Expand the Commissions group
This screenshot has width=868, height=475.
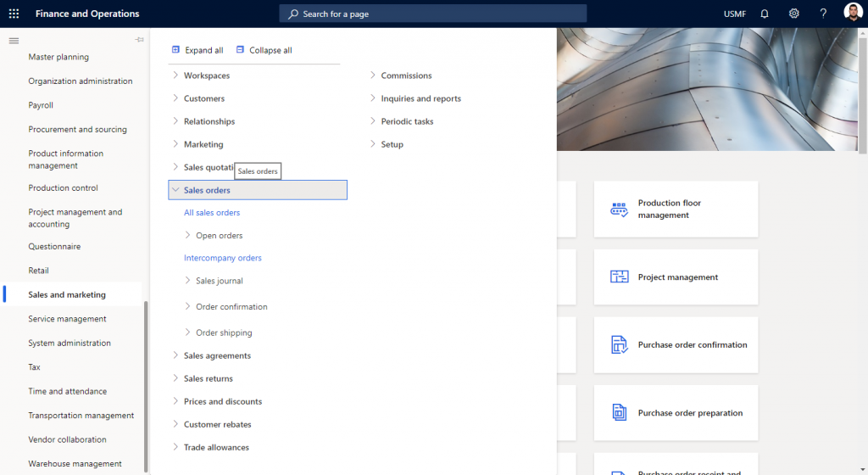373,75
